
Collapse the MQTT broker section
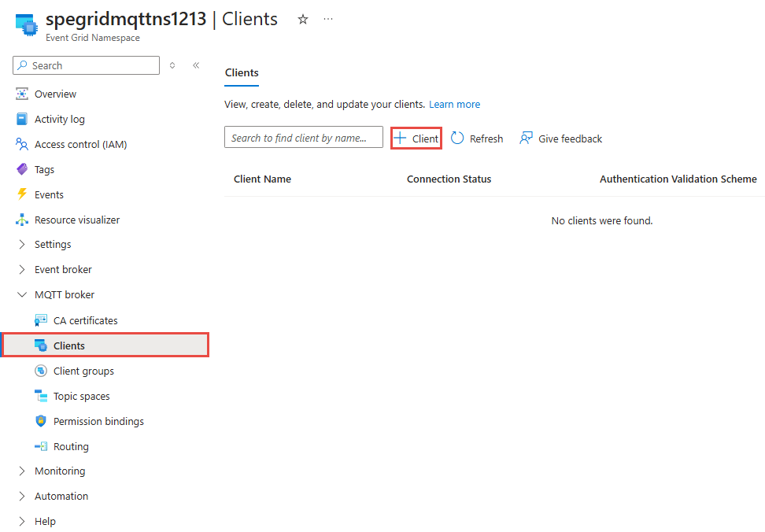[22, 294]
